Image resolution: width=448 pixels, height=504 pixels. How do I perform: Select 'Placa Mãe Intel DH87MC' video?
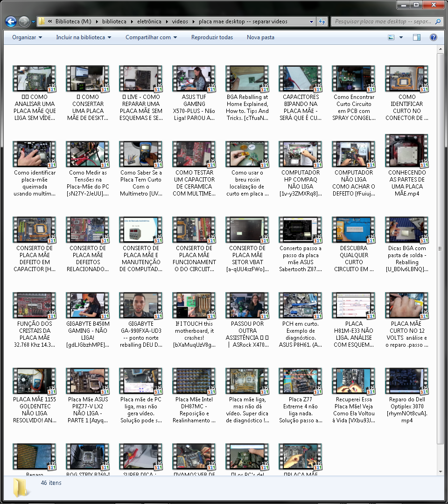click(194, 395)
